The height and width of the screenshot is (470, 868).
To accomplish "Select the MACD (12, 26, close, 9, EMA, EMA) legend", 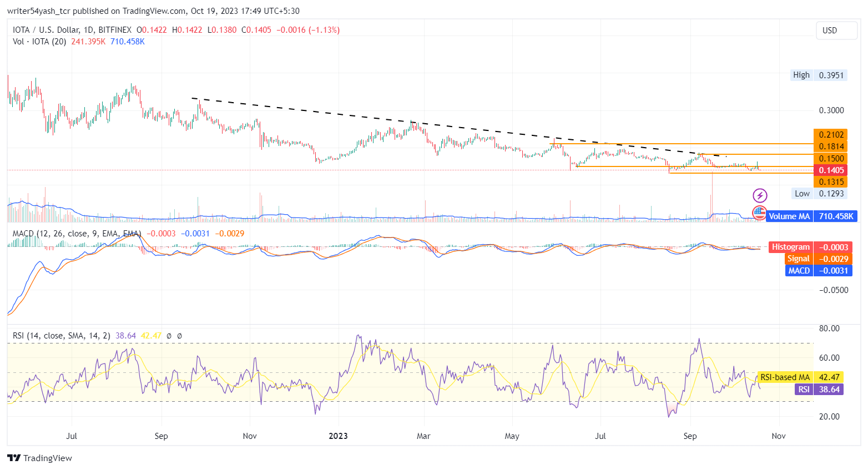I will tap(77, 234).
